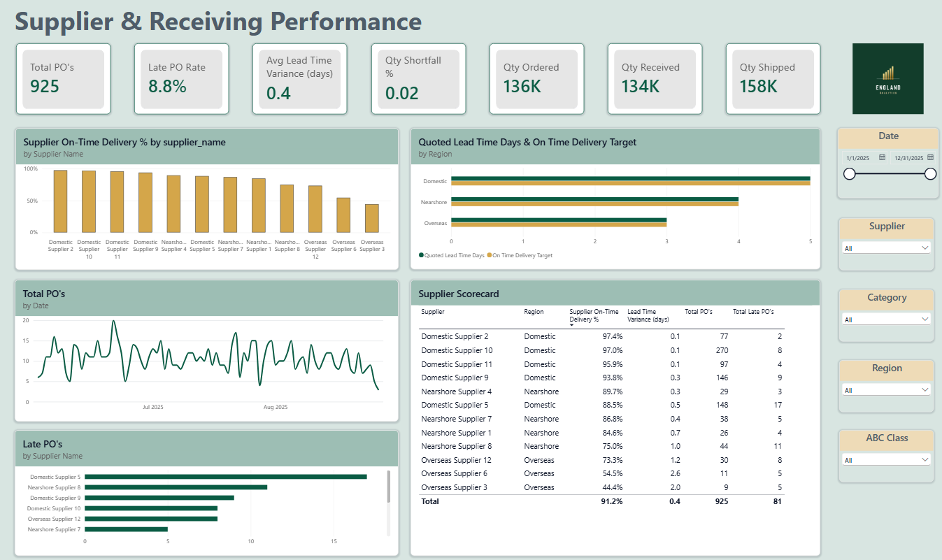Sort scorecard by Total Late PO's header
This screenshot has width=942, height=560.
coord(753,312)
